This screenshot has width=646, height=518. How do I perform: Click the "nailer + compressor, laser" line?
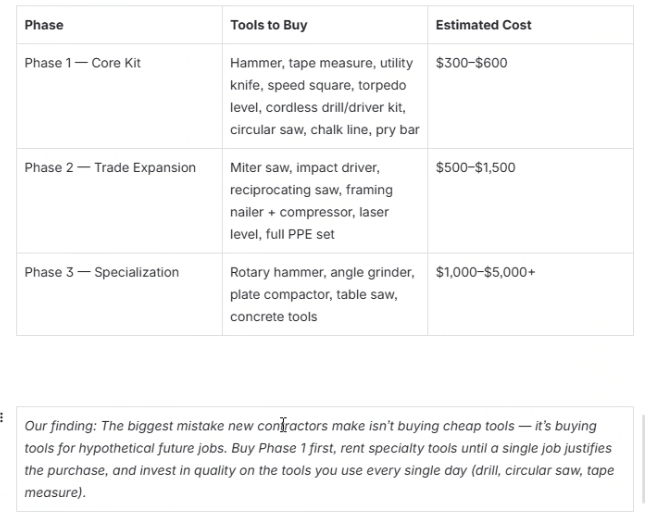309,212
